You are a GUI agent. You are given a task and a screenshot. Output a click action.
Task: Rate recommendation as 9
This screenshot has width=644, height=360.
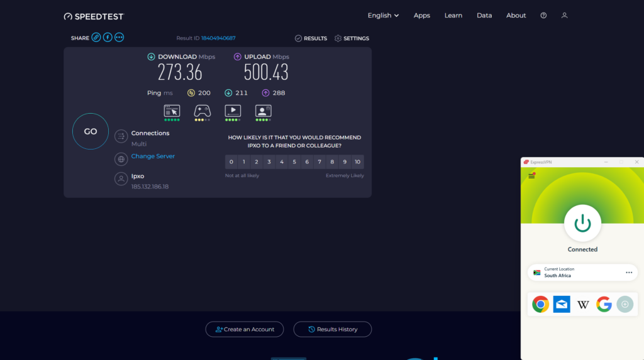[345, 162]
